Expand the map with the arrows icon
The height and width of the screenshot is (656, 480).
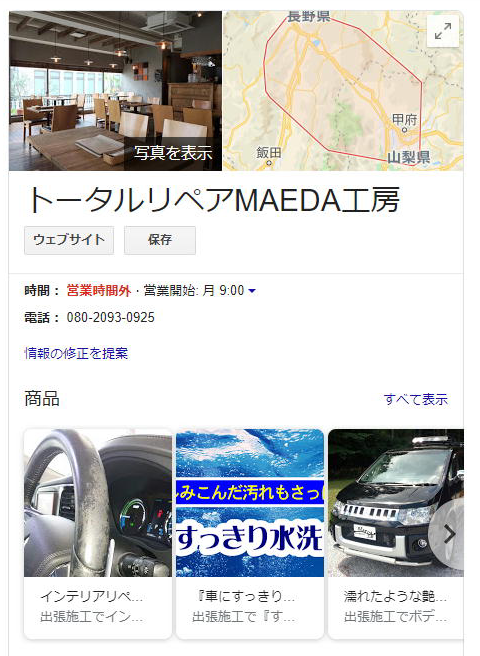pyautogui.click(x=443, y=31)
